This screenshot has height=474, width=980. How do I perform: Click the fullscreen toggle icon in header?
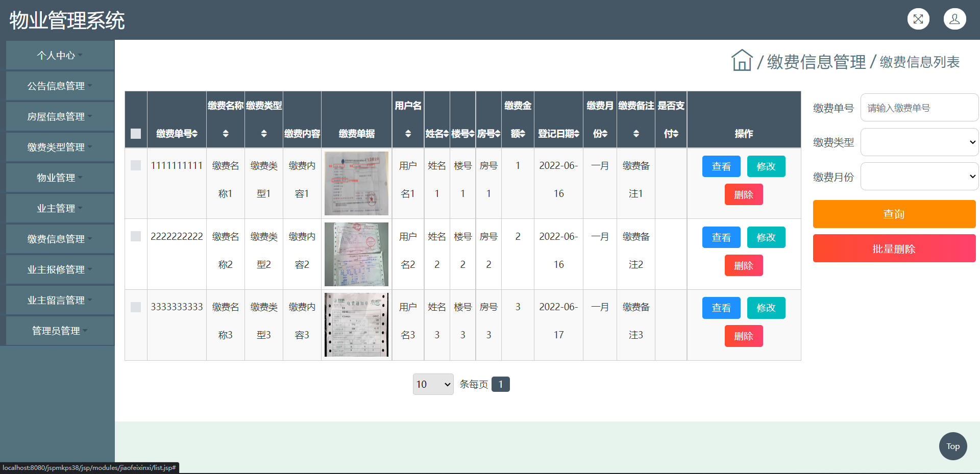pos(918,19)
